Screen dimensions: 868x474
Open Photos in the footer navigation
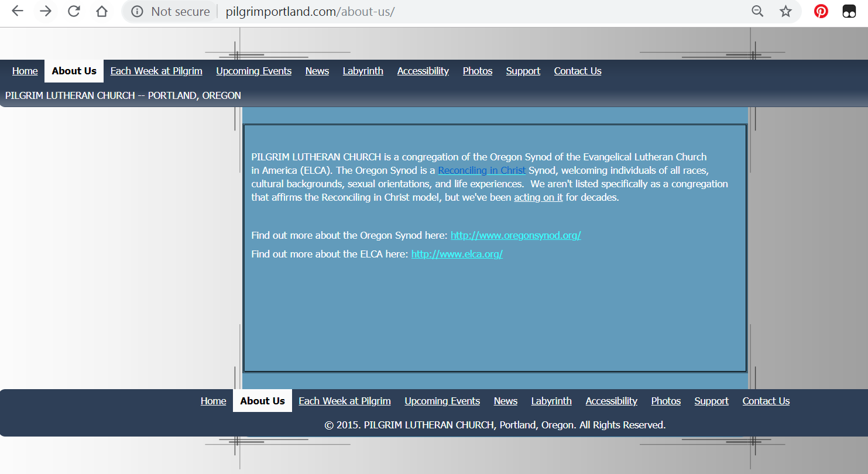(x=666, y=401)
